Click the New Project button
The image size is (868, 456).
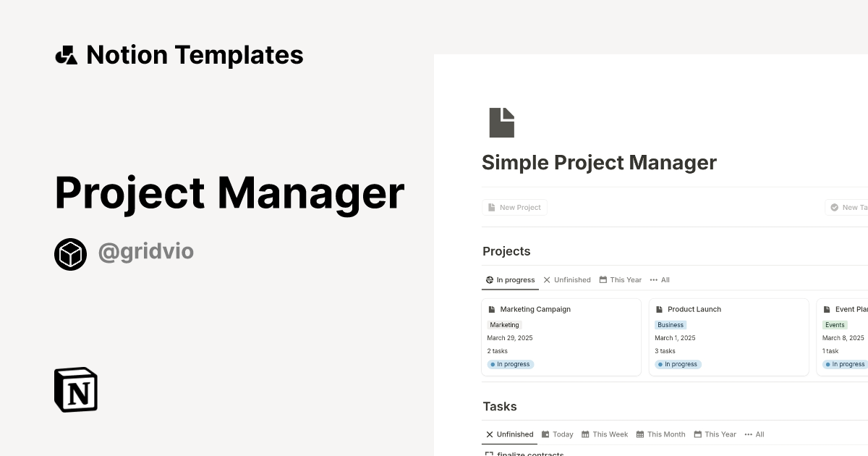tap(514, 207)
